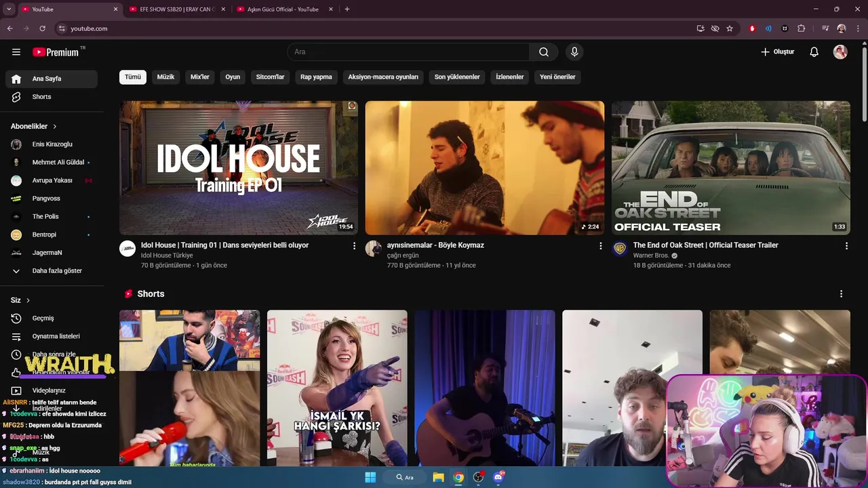
Task: Click Idol House Türkiye channel avatar
Action: (127, 249)
